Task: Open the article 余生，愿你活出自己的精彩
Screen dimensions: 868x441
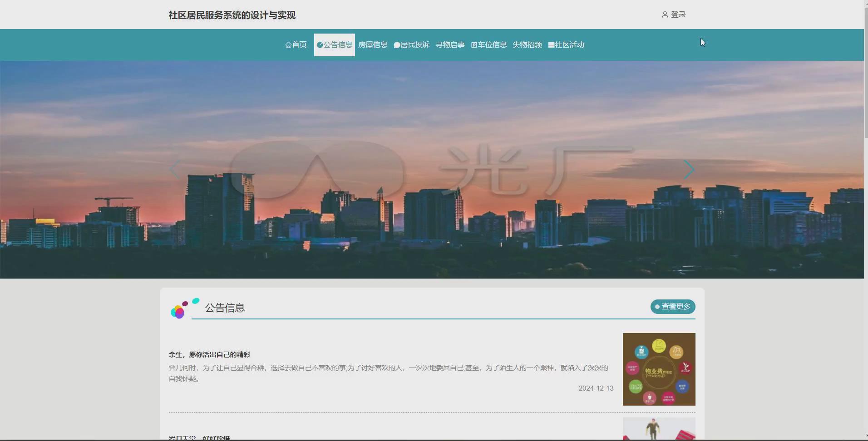Action: click(209, 354)
